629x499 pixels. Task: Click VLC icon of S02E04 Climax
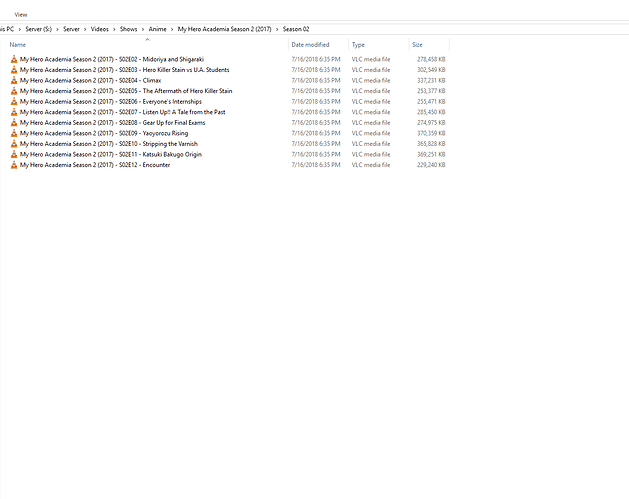pos(14,81)
